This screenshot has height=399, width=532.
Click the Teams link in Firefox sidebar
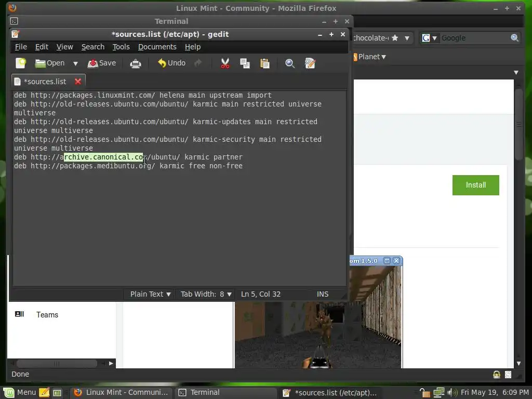coord(47,315)
